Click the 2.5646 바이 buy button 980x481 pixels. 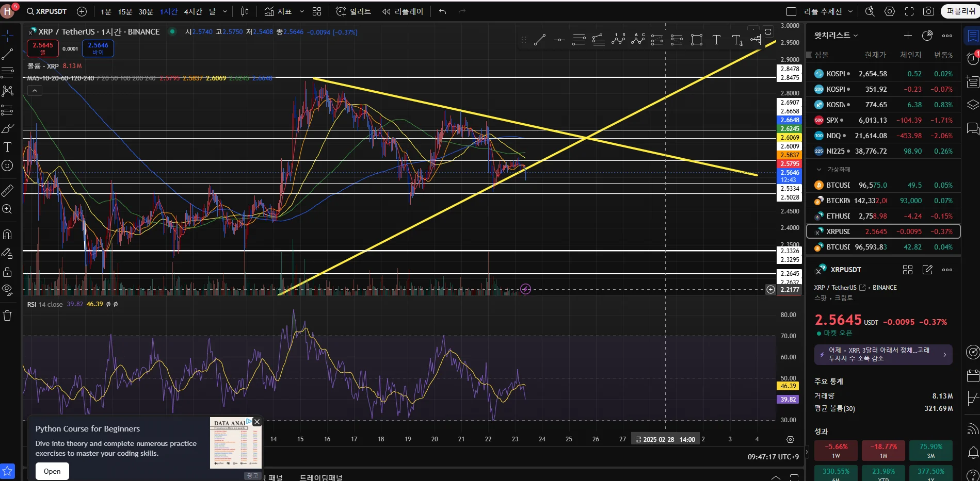tap(98, 48)
